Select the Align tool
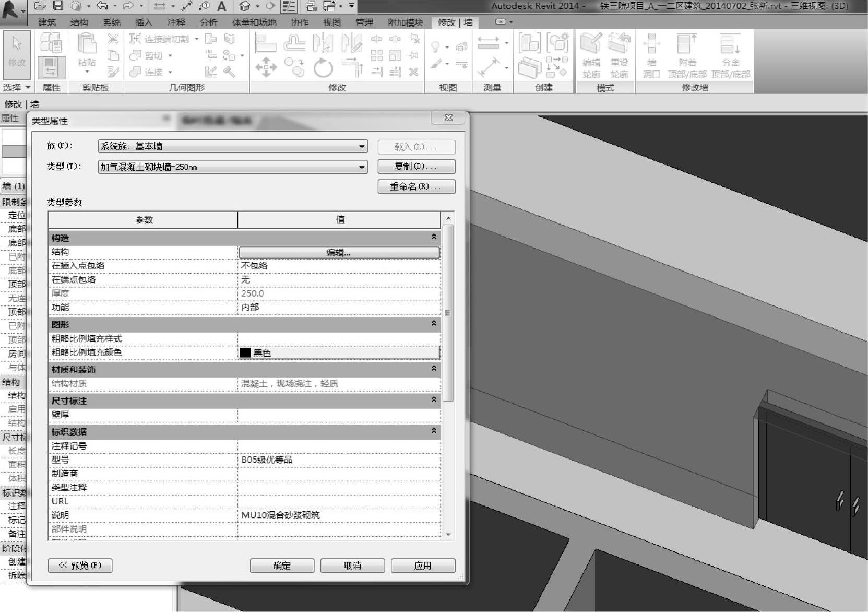Viewport: 868px width, 612px height. [266, 43]
